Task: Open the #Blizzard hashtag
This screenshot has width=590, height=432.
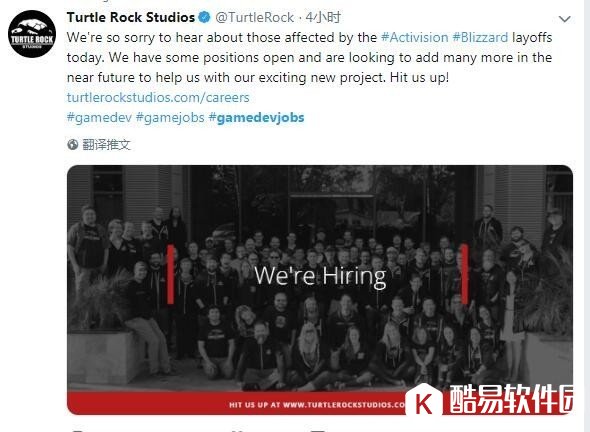Action: (x=480, y=38)
